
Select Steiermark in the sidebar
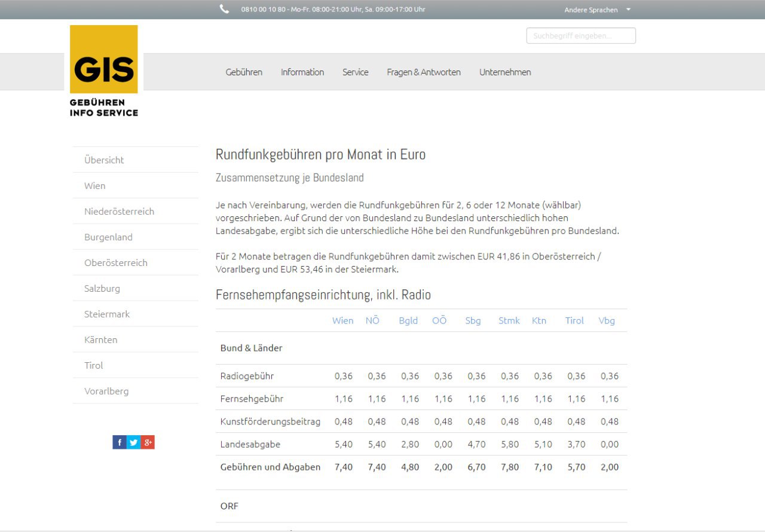136,314
